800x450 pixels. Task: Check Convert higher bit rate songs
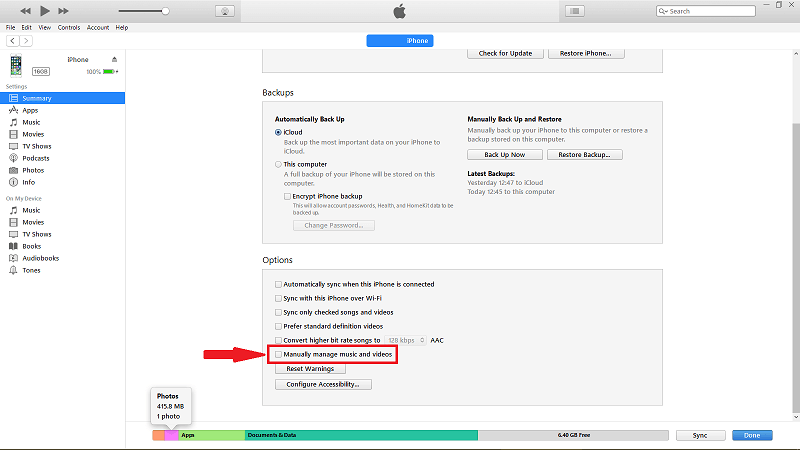point(278,340)
